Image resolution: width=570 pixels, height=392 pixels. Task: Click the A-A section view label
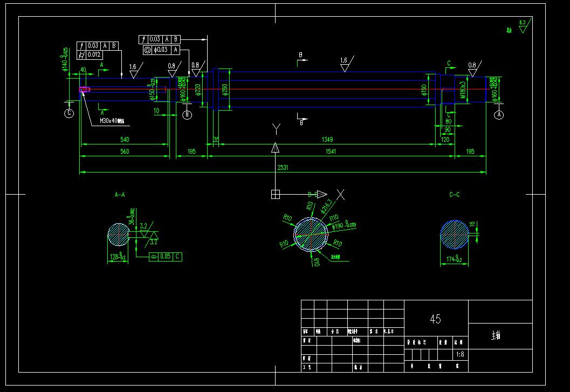tap(120, 195)
